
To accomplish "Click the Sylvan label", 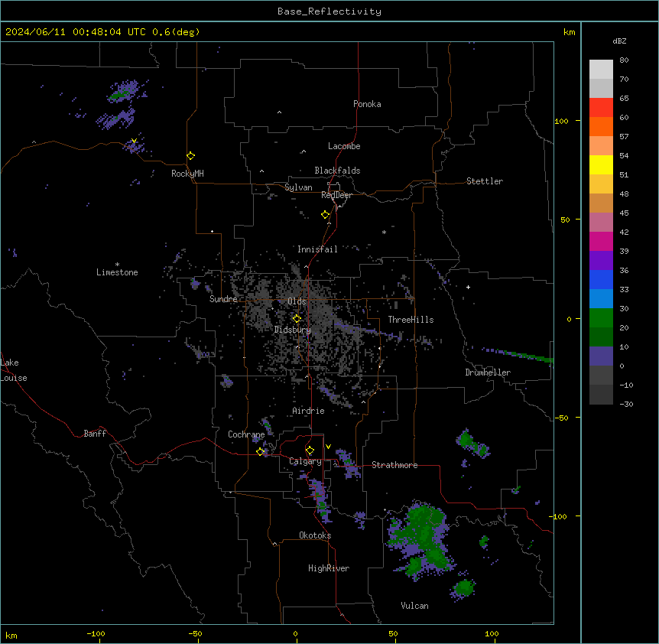I will point(298,187).
